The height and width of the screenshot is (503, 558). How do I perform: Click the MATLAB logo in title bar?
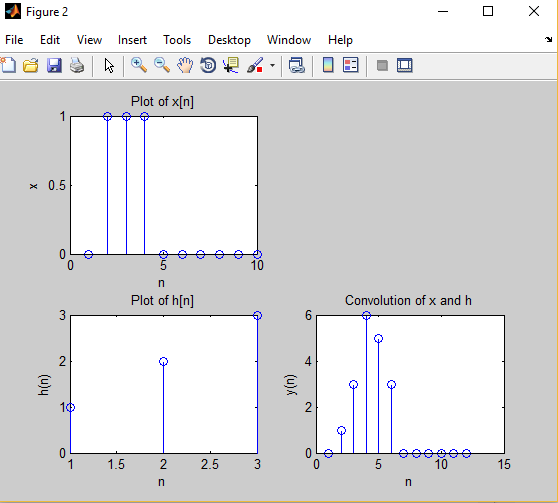pyautogui.click(x=13, y=12)
